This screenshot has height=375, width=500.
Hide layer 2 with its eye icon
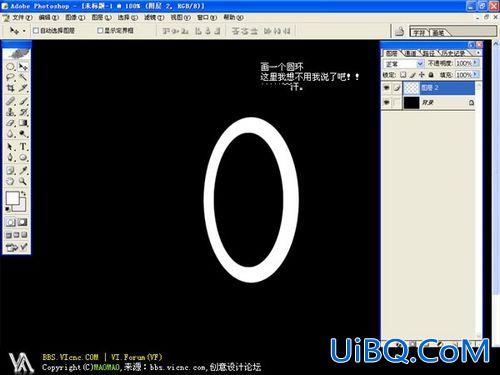click(386, 88)
